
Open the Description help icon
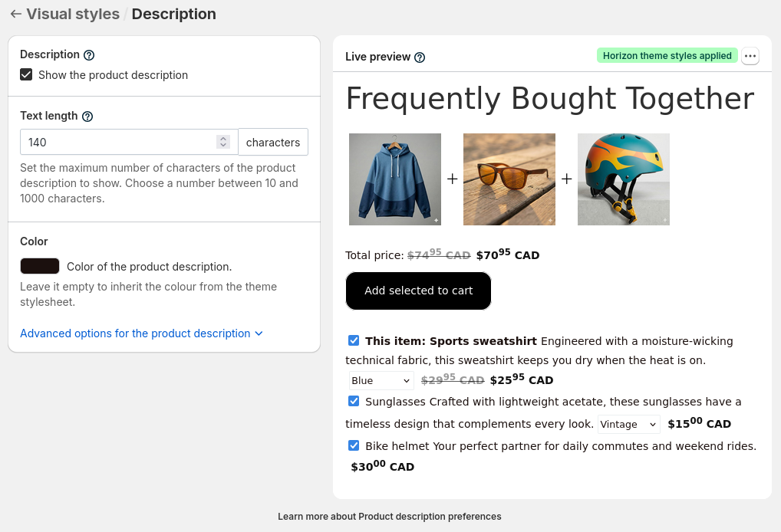click(x=89, y=55)
